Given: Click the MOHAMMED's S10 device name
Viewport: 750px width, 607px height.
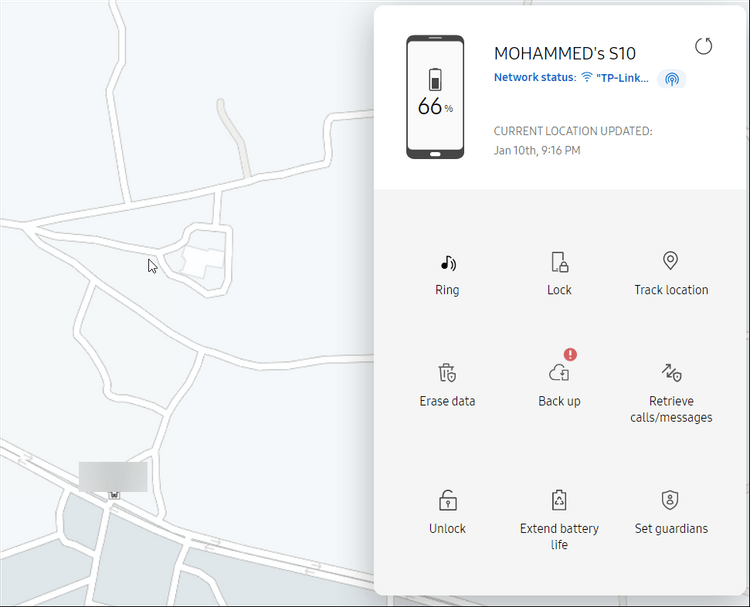Looking at the screenshot, I should tap(564, 54).
